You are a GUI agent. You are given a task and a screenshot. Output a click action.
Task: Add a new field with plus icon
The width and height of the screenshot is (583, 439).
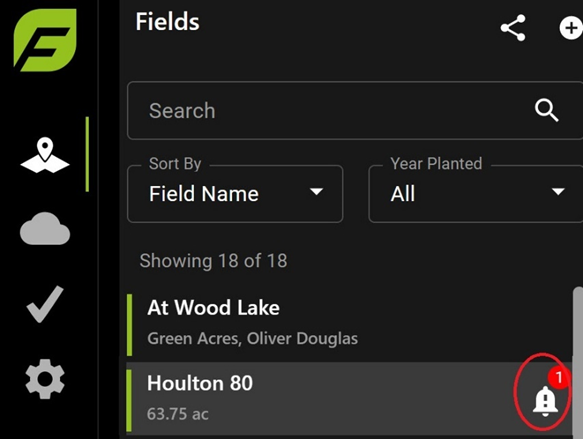click(x=571, y=28)
